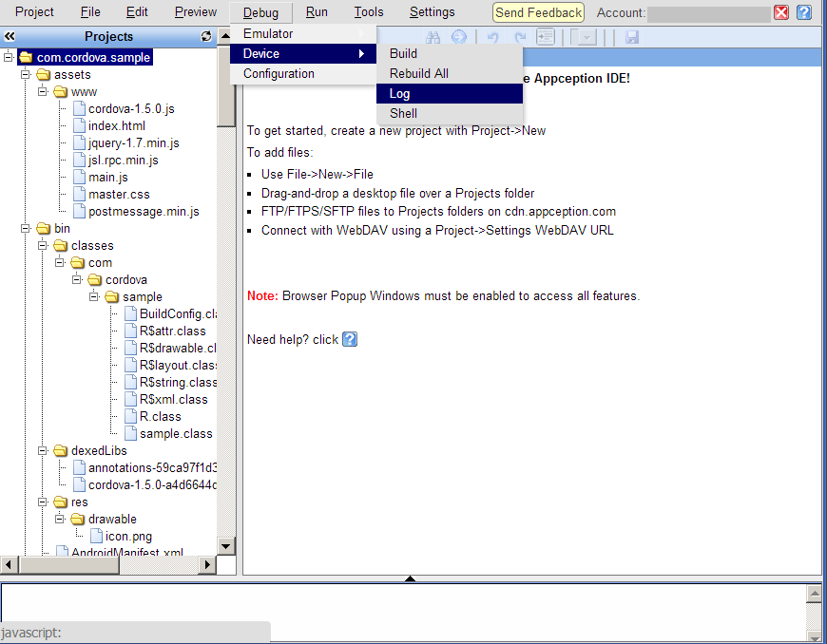Click help icon next to 'Need help? click'

click(350, 339)
